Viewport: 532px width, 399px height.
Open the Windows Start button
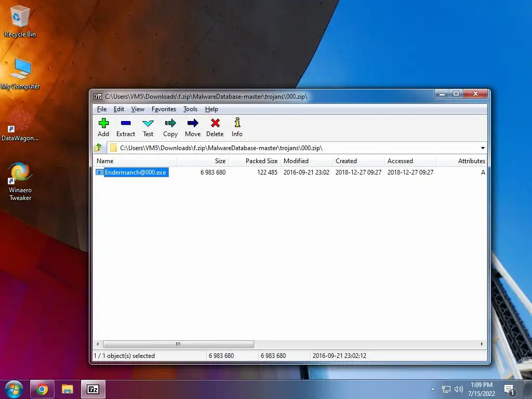(x=14, y=389)
